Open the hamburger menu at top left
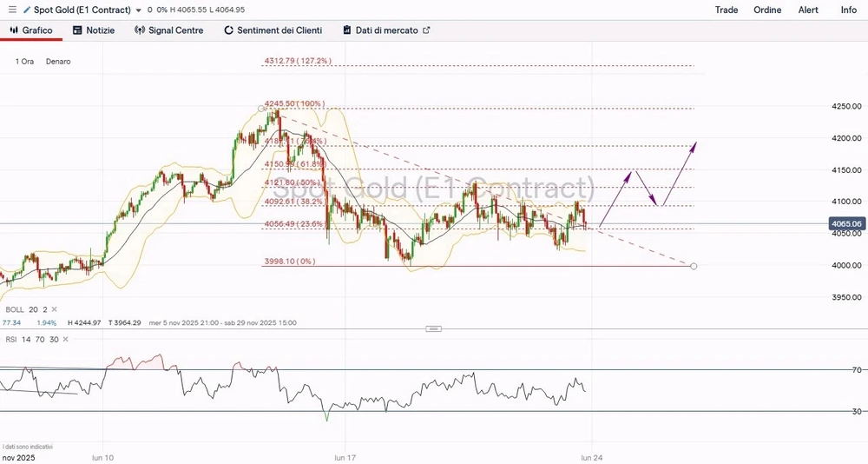Image resolution: width=868 pixels, height=464 pixels. point(11,10)
